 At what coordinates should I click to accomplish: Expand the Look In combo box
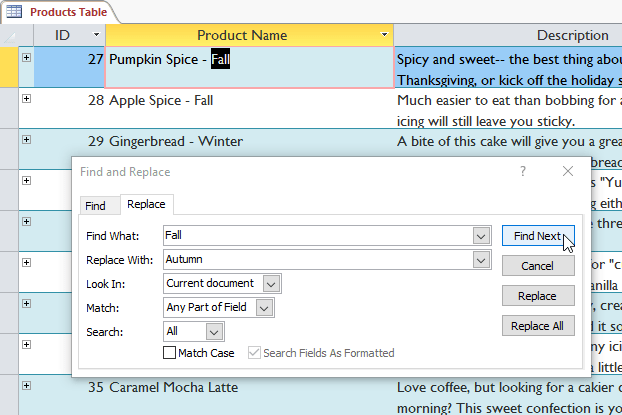(271, 284)
